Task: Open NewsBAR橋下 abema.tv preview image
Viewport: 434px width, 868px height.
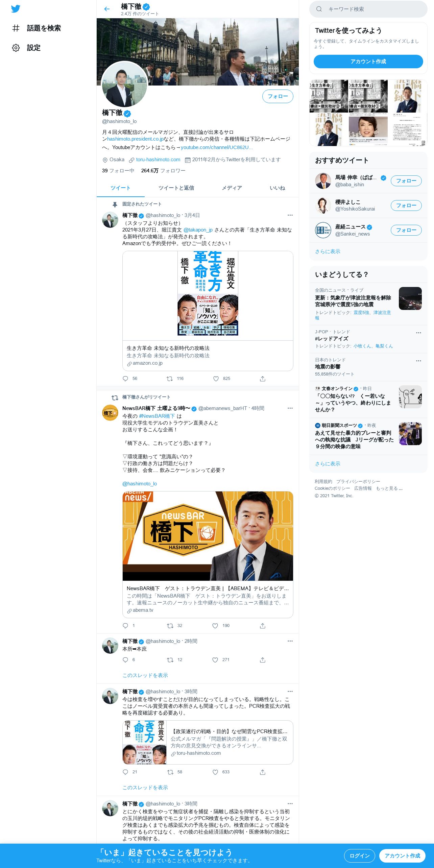Action: click(208, 536)
